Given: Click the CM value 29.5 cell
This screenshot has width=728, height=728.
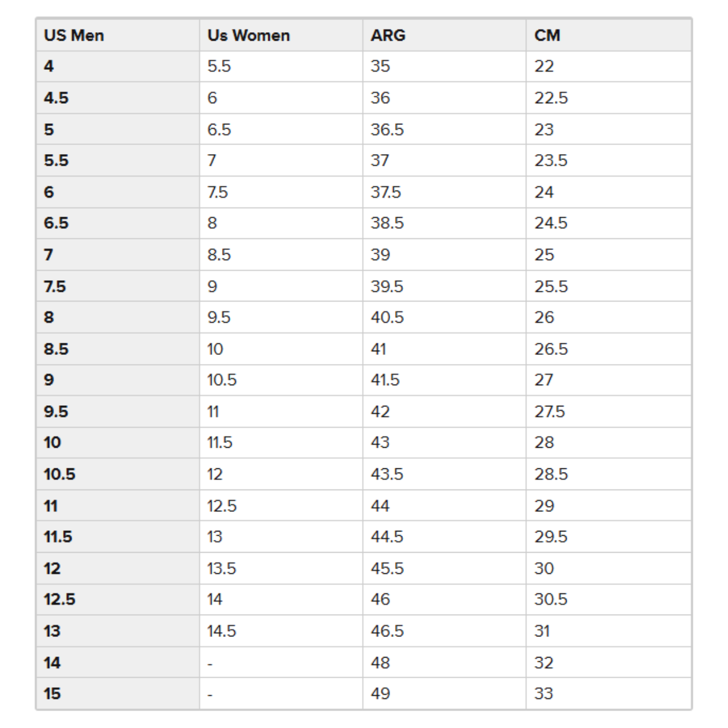Looking at the screenshot, I should pyautogui.click(x=608, y=537).
